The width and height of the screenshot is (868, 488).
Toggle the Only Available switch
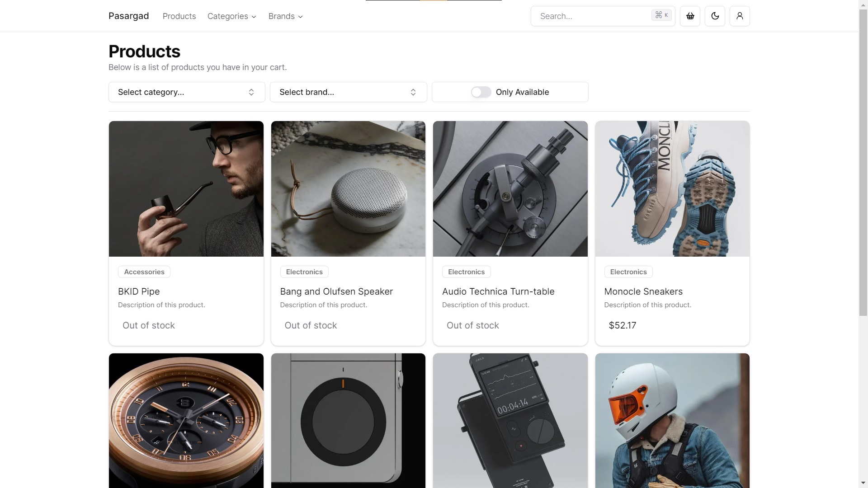pos(481,92)
